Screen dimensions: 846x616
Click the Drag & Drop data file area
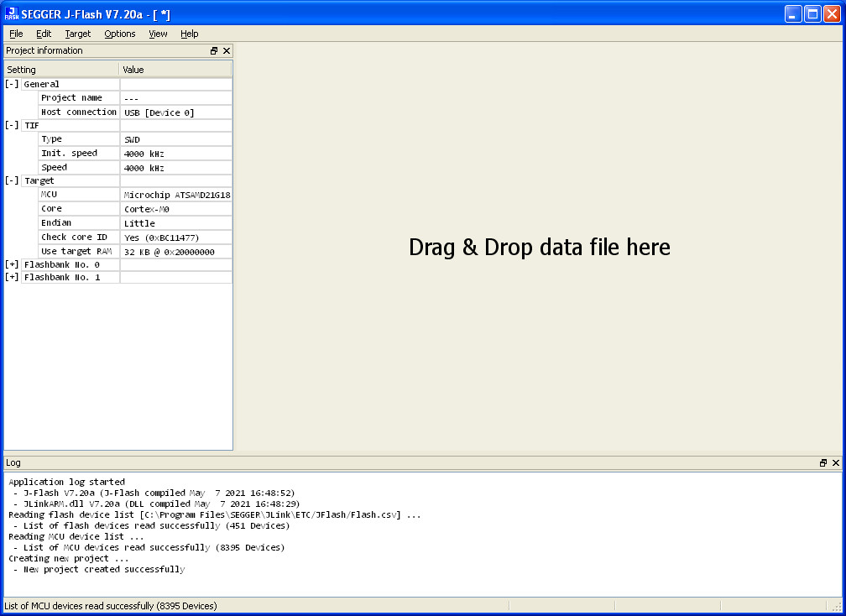[x=540, y=247]
